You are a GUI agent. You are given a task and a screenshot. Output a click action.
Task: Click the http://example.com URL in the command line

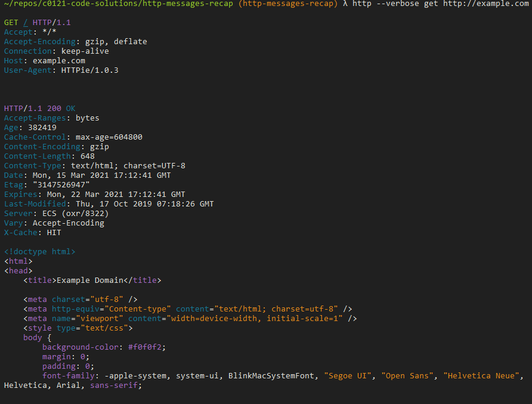485,4
